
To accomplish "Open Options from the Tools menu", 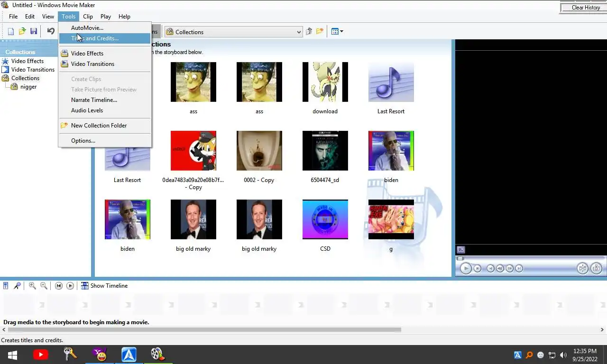I will click(x=105, y=141).
